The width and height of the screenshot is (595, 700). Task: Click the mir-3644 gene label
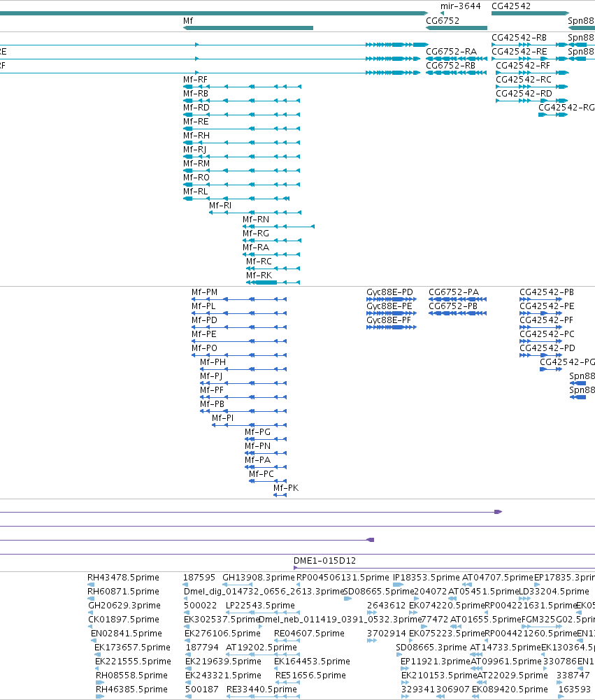460,6
